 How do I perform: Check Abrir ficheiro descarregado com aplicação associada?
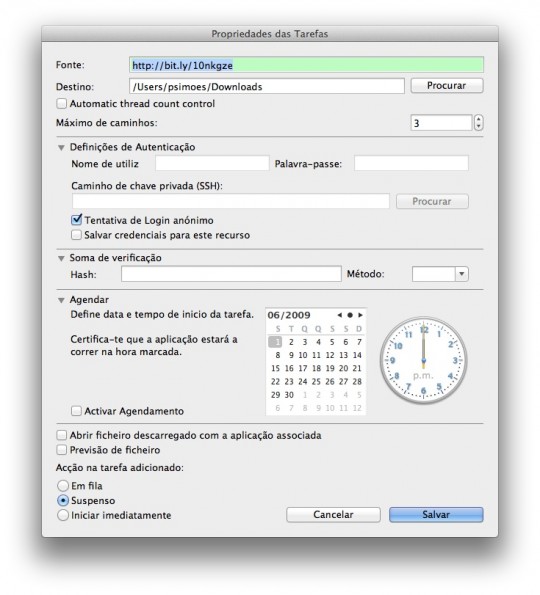(x=61, y=435)
